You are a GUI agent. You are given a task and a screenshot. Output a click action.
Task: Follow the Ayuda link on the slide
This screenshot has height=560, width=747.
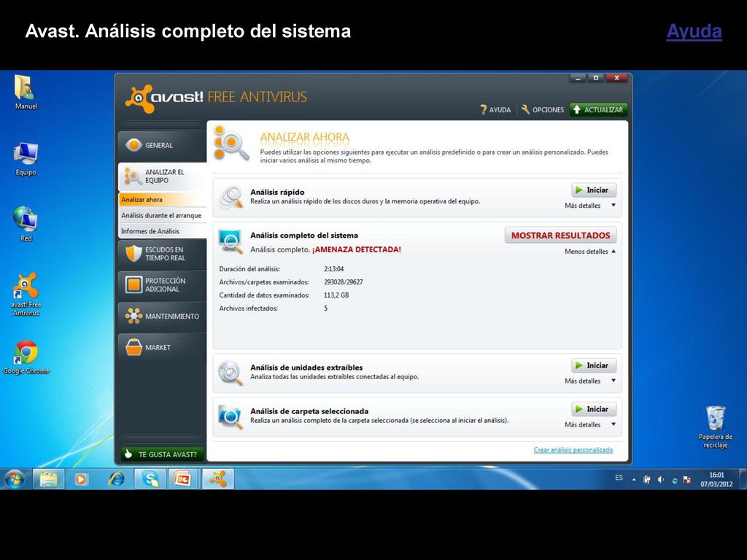(x=694, y=31)
